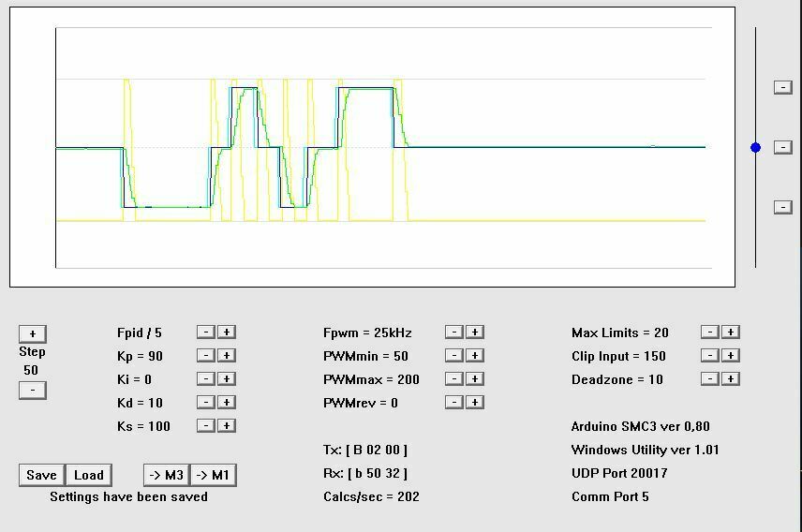Increase the Fpwm frequency
This screenshot has height=532, width=802.
pos(475,332)
